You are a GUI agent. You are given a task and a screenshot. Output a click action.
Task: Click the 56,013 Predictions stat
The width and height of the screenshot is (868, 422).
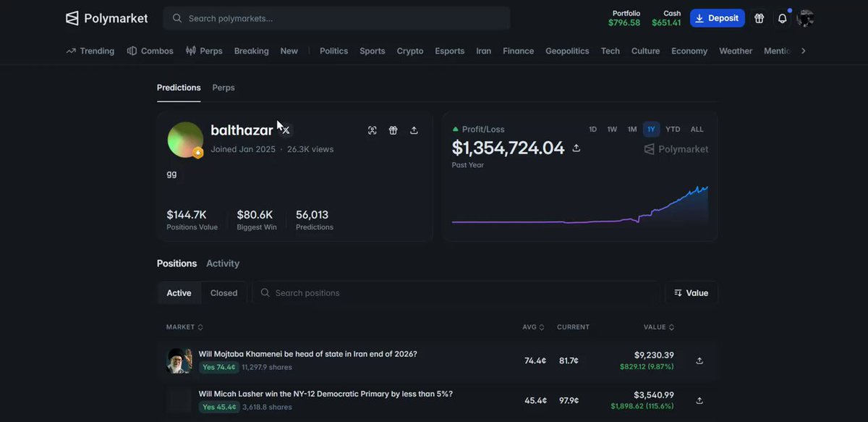pyautogui.click(x=314, y=220)
